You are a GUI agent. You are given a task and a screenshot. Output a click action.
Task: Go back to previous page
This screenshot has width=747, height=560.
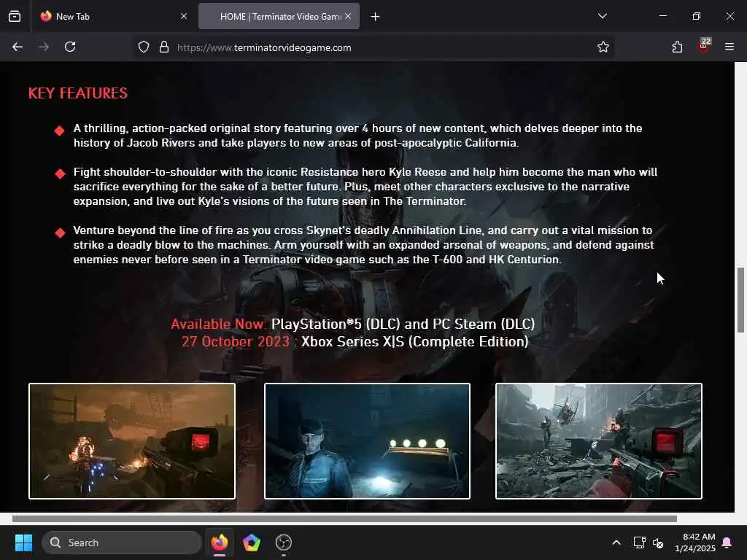tap(18, 47)
